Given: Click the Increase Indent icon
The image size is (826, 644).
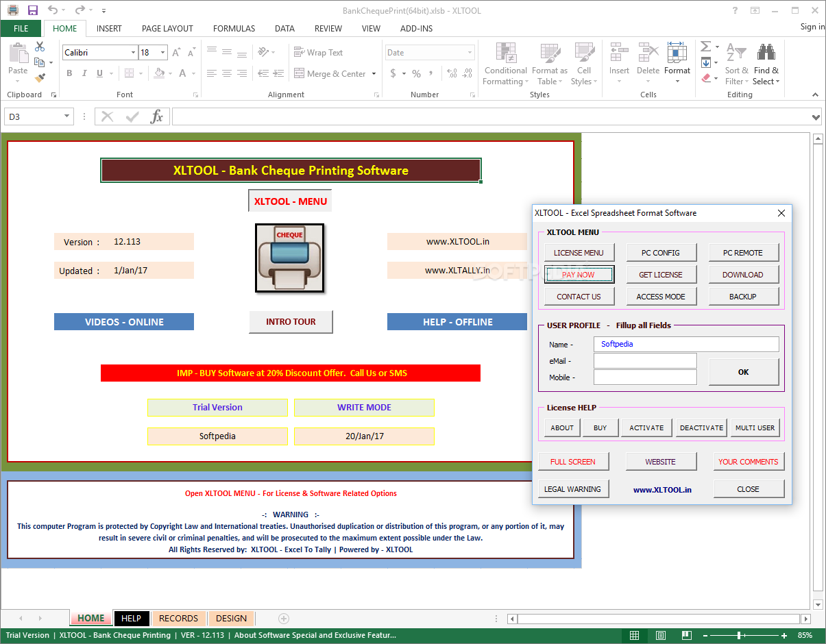Looking at the screenshot, I should (x=280, y=73).
